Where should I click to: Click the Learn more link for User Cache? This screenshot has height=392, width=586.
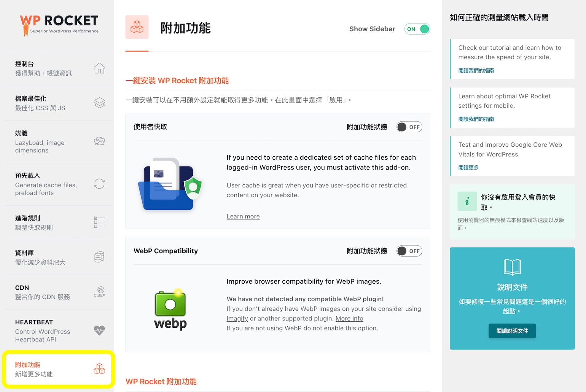(x=243, y=216)
